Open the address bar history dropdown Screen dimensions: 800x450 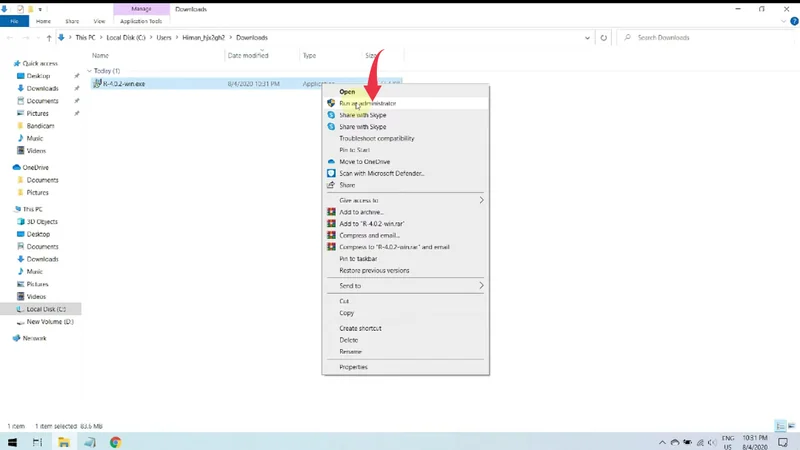point(587,38)
